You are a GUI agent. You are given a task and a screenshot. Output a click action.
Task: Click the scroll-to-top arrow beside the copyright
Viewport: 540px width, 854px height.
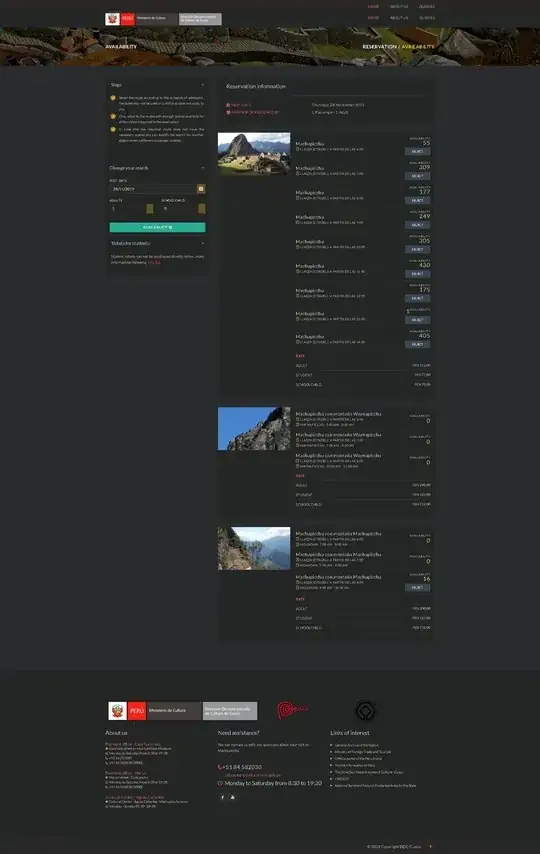pos(430,846)
